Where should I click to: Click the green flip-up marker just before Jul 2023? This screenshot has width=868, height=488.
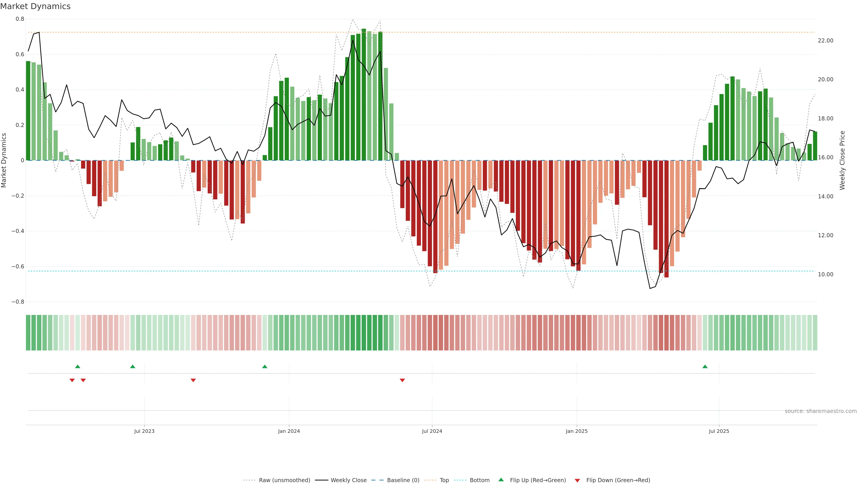[x=132, y=366]
